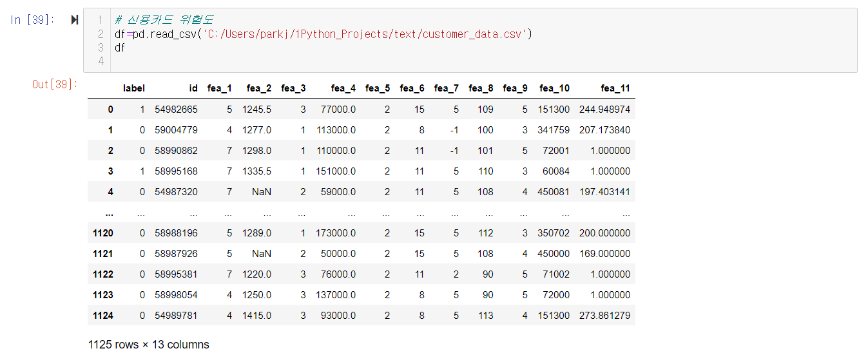Image resolution: width=868 pixels, height=362 pixels.
Task: Click the 'fea_4' column header
Action: 343,88
